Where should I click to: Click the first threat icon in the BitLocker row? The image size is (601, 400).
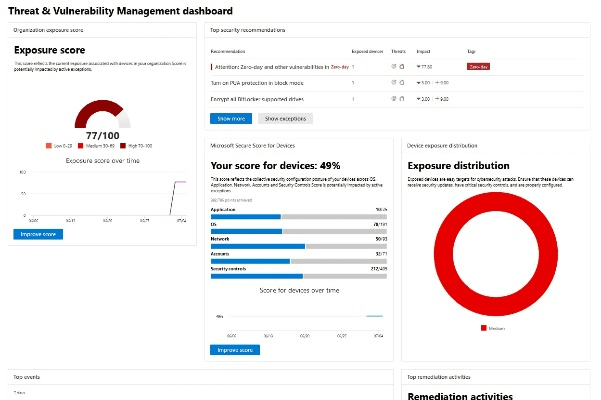tap(394, 99)
